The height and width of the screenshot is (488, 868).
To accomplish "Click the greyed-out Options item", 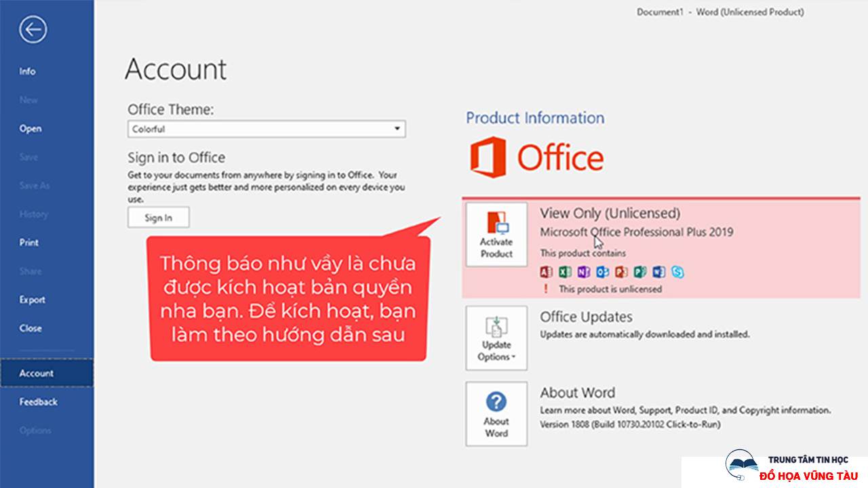I will [35, 430].
